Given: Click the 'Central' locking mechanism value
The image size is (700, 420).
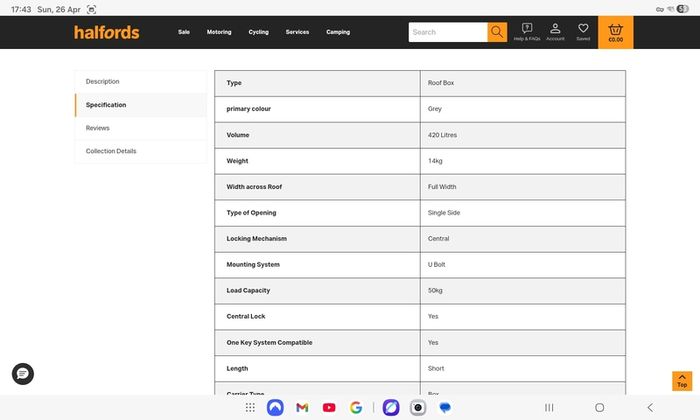Looking at the screenshot, I should click(x=438, y=238).
